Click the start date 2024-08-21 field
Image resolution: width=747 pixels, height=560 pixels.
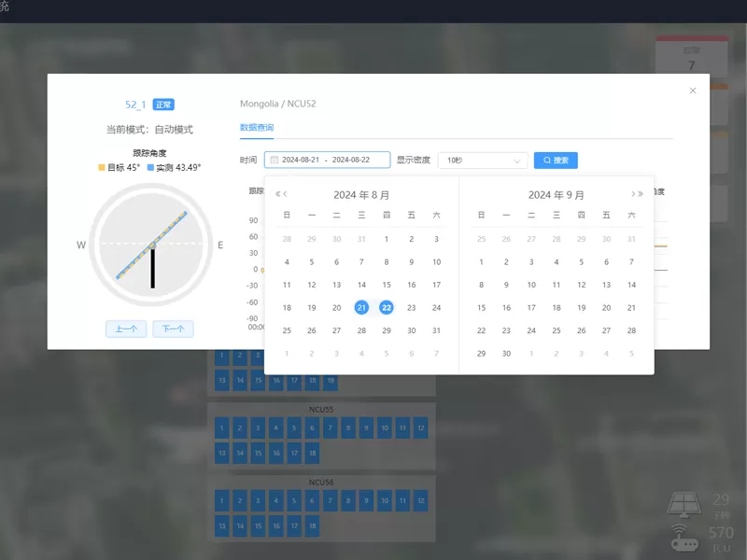[301, 161]
